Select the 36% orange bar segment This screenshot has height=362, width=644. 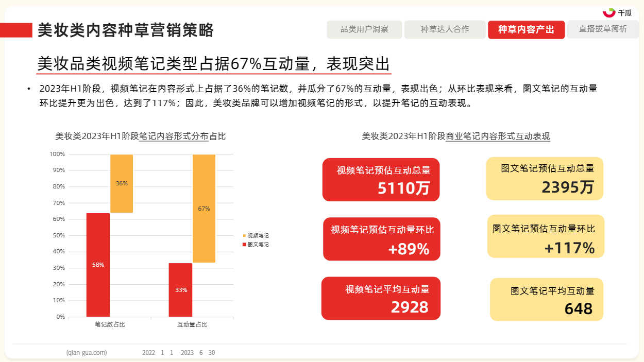pyautogui.click(x=122, y=183)
